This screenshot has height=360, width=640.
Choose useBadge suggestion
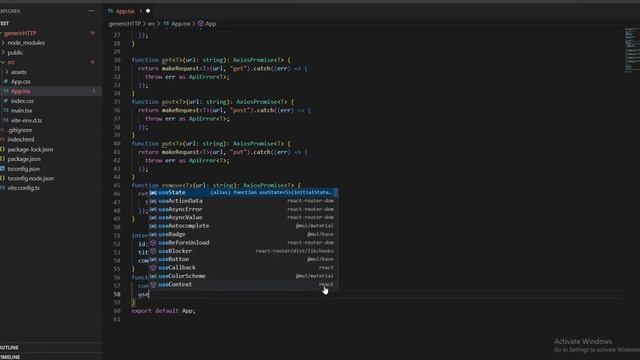[243, 234]
